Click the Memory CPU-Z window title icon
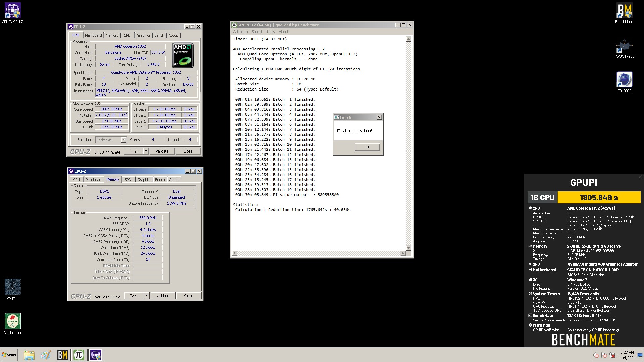644x362 pixels. tap(71, 171)
